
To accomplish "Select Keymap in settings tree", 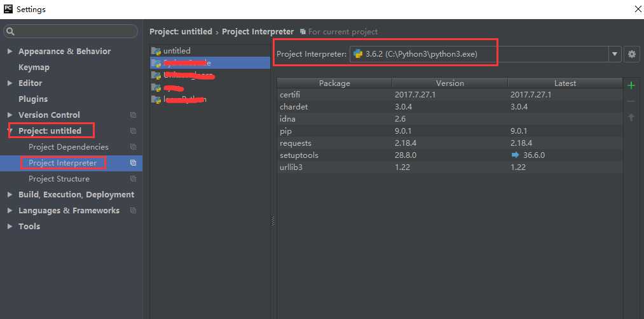I will coord(34,67).
